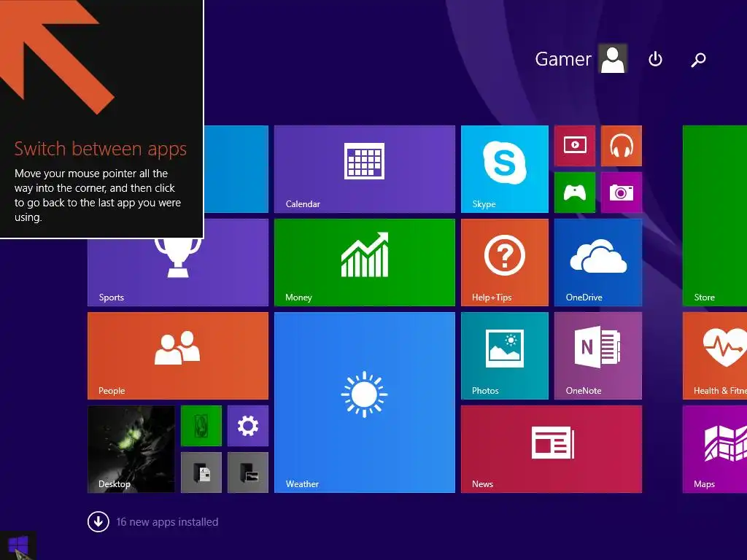The height and width of the screenshot is (560, 747).
Task: Open the Video tile with play icon
Action: (575, 146)
